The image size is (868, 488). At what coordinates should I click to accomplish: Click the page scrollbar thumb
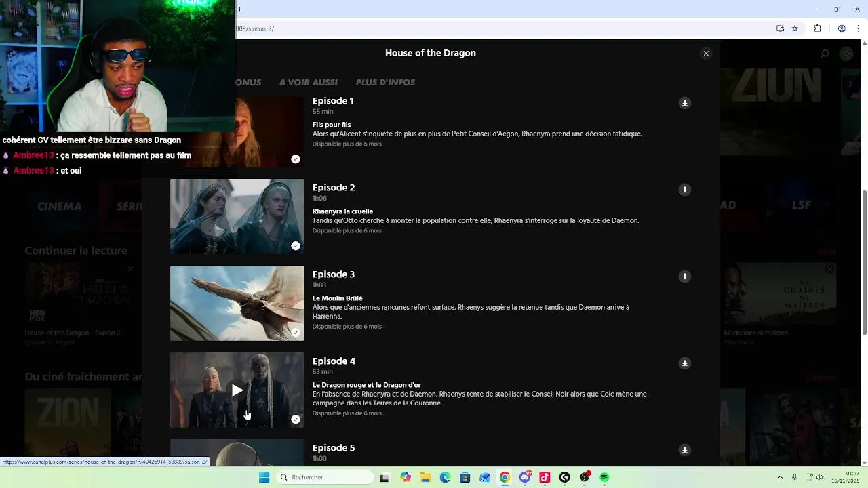point(864,263)
